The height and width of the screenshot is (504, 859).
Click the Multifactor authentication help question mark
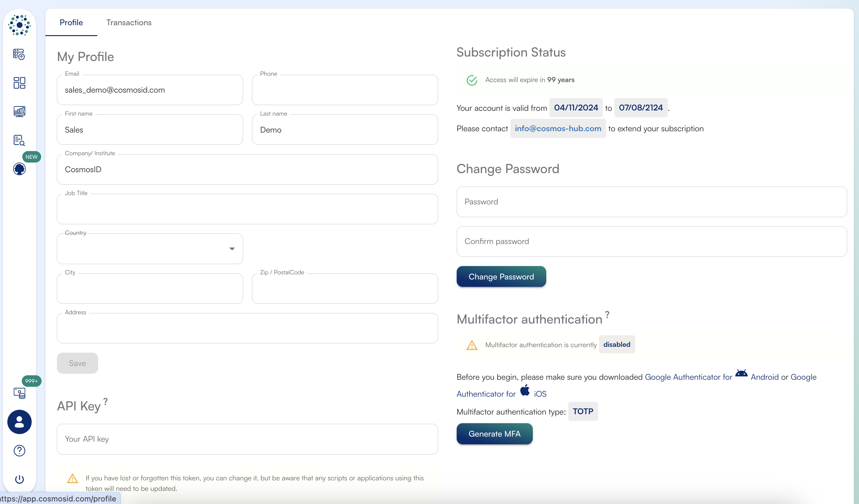pos(607,314)
